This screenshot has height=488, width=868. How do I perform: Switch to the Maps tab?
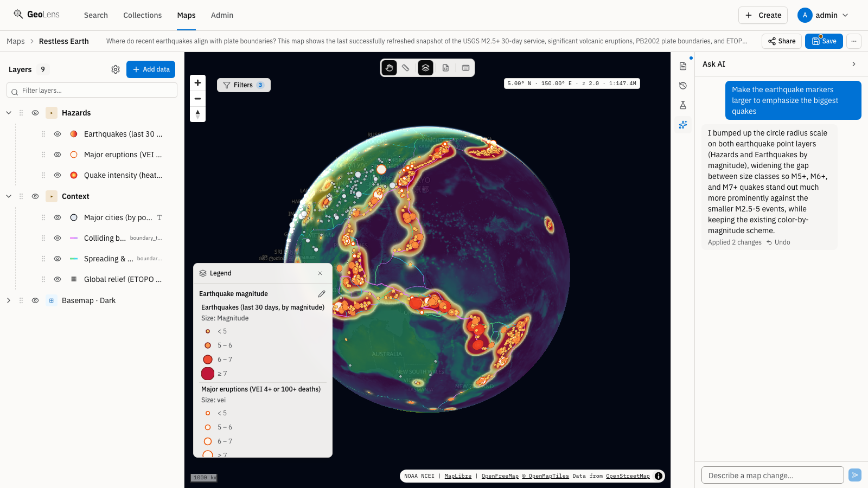pyautogui.click(x=186, y=15)
